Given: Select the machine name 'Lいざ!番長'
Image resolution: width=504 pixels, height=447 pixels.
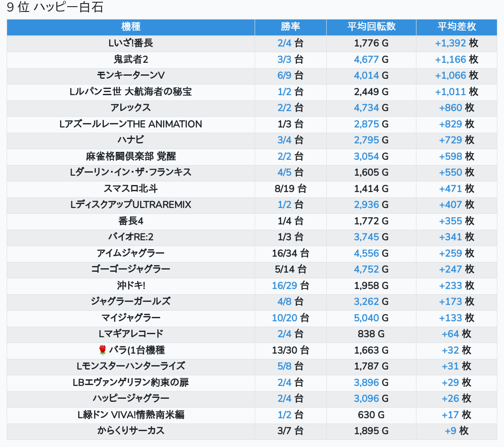Looking at the screenshot, I should click(x=131, y=43).
